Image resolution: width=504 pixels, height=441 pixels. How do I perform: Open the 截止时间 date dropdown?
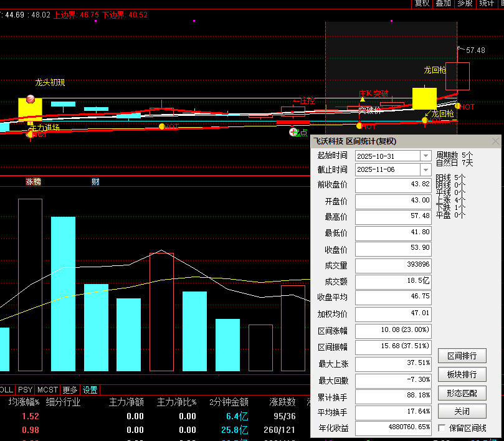pos(426,169)
